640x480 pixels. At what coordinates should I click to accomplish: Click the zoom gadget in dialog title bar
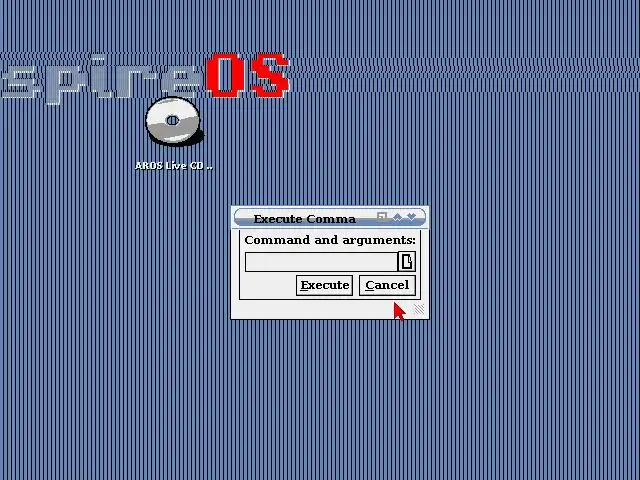(x=382, y=217)
